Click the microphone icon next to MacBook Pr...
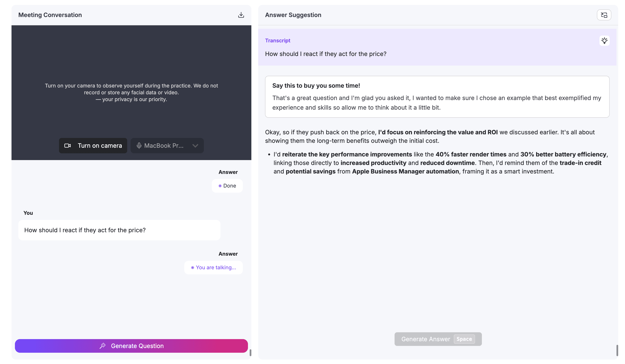This screenshot has height=364, width=625. (x=139, y=145)
